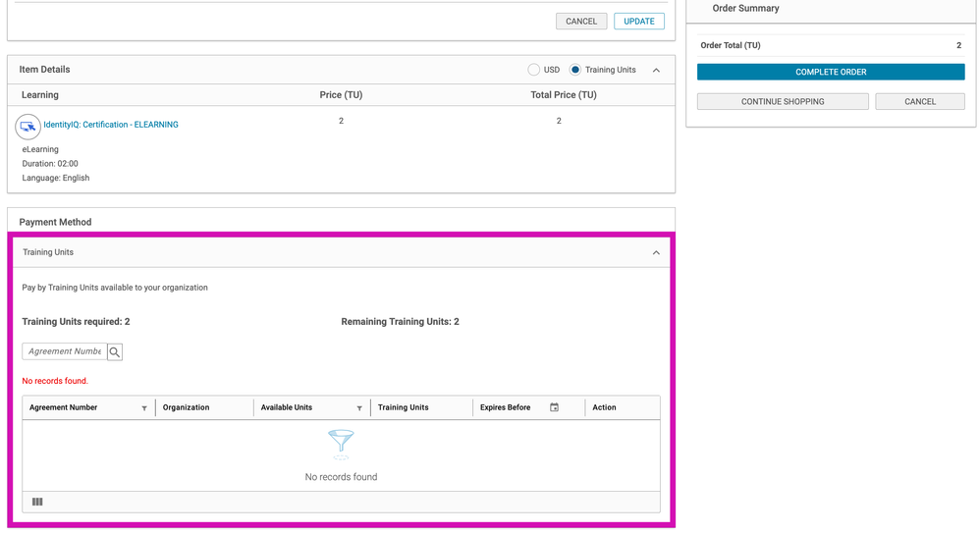Collapse the Item Details section
The image size is (980, 534).
656,70
